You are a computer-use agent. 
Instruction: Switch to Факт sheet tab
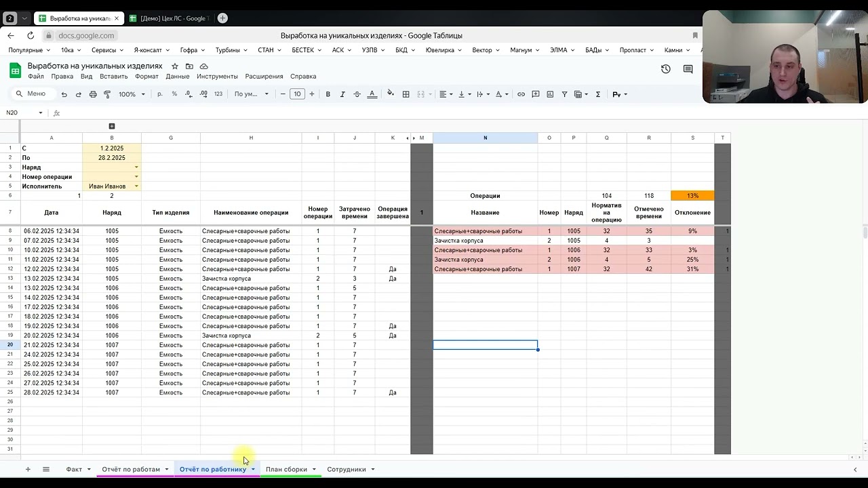(74, 469)
